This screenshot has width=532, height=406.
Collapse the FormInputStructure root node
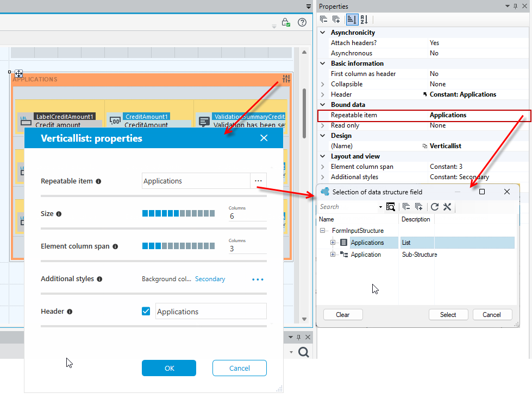[x=322, y=231]
